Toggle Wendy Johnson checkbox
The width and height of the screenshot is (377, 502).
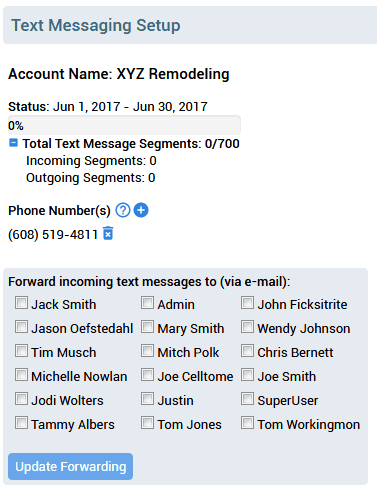pyautogui.click(x=247, y=327)
